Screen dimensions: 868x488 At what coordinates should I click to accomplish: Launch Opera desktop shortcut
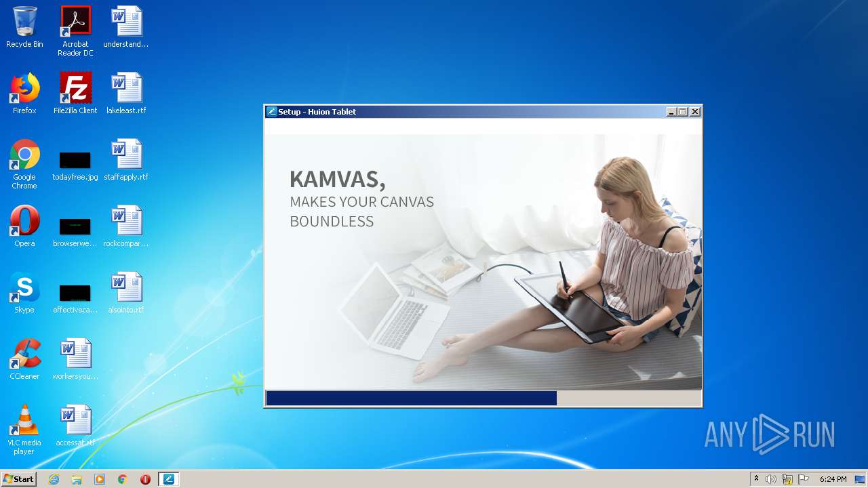(24, 226)
